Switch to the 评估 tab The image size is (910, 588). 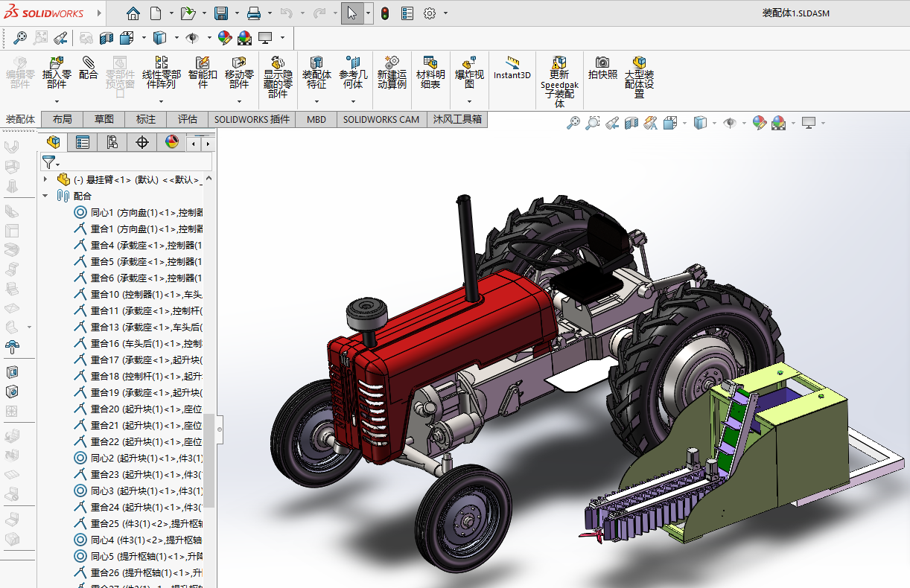coord(187,119)
